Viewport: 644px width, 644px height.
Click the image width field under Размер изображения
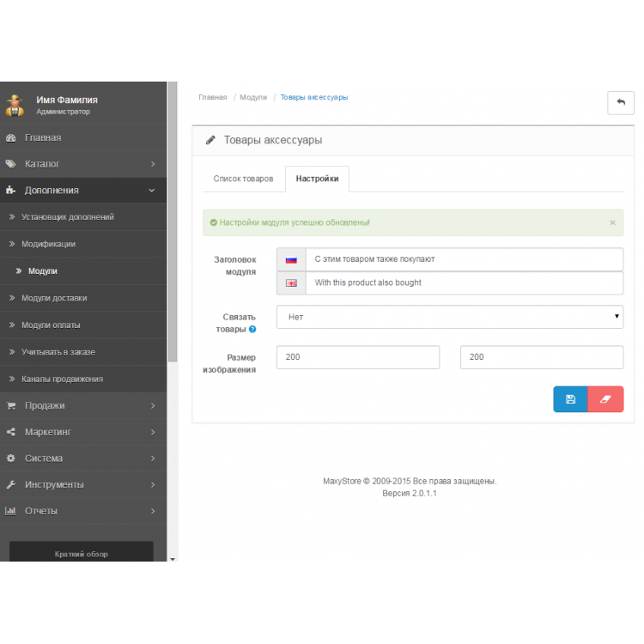[358, 357]
